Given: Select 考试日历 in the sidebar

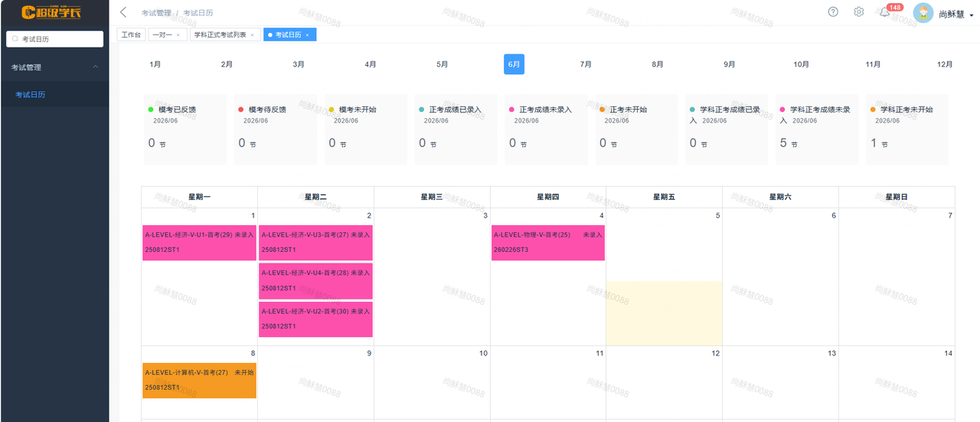Looking at the screenshot, I should tap(54, 94).
